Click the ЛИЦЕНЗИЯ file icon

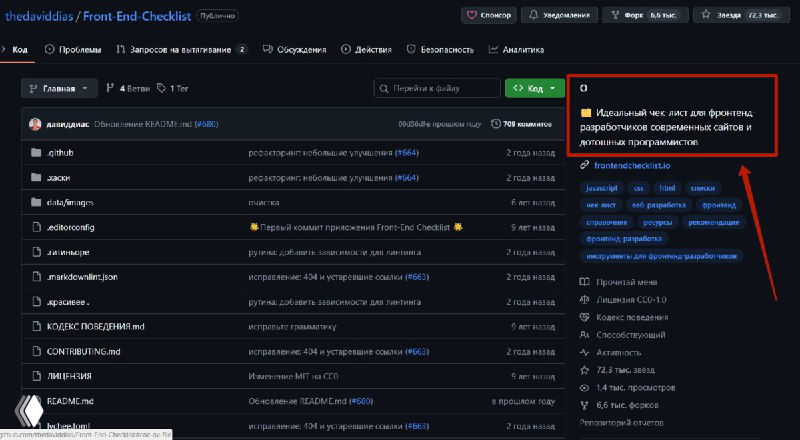tap(36, 376)
